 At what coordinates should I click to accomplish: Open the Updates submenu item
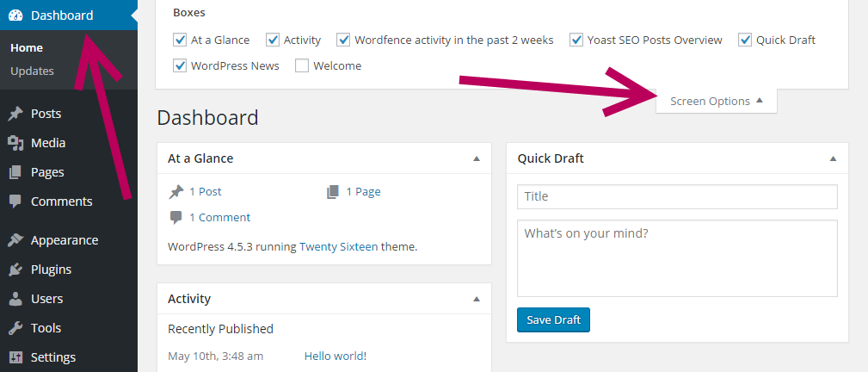click(32, 71)
